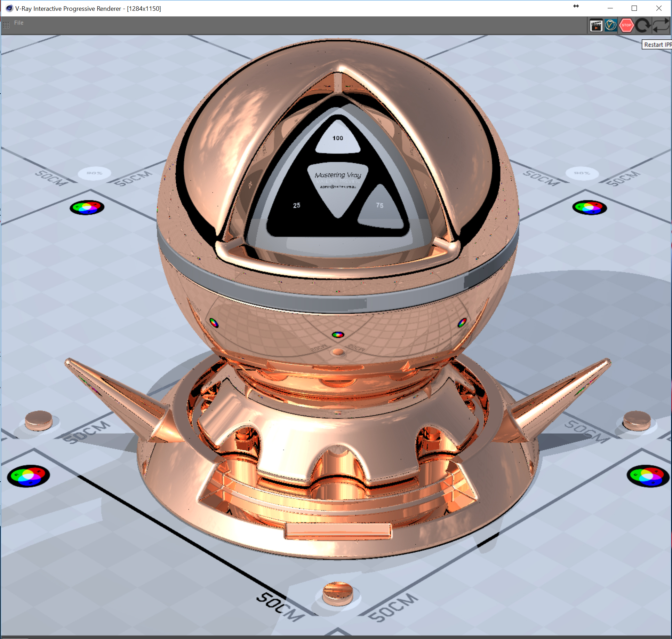The image size is (672, 639).
Task: Close the V-Ray Interactive Progressive Renderer window
Action: click(x=658, y=8)
